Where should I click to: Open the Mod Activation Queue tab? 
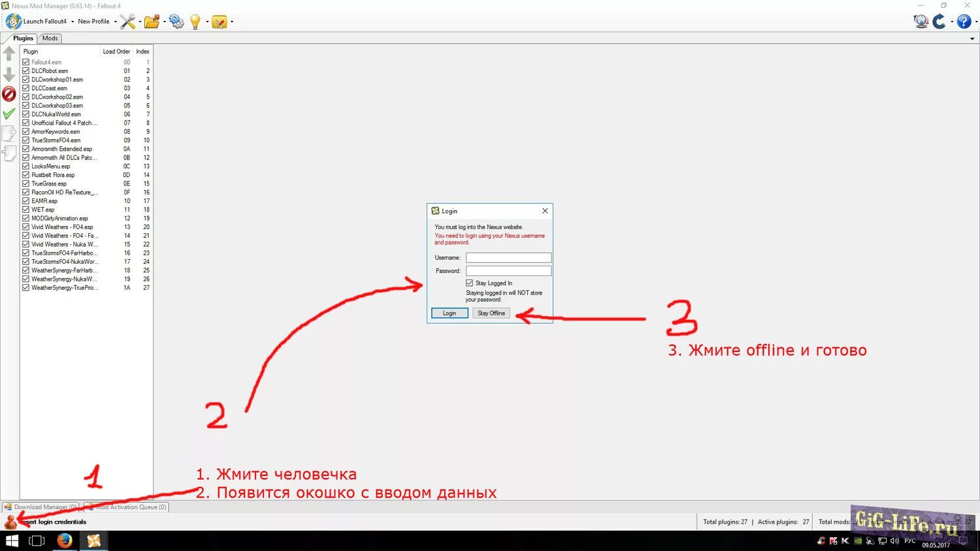126,507
